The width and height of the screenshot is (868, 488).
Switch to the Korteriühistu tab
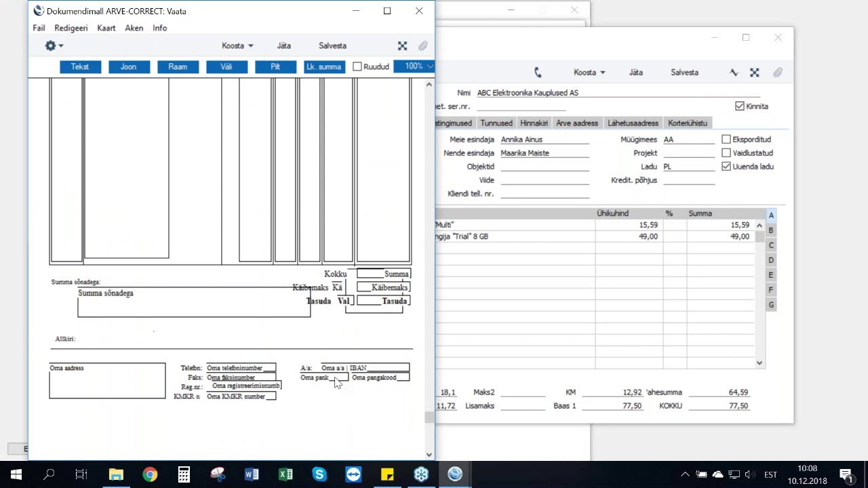688,123
